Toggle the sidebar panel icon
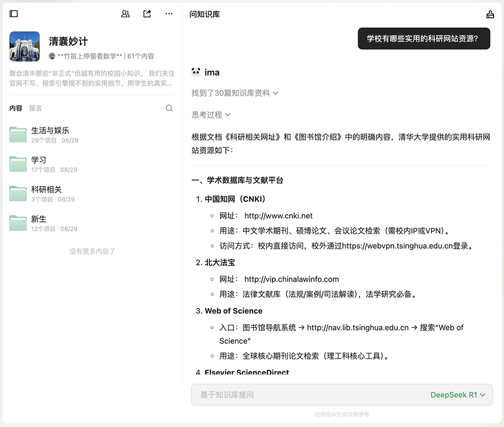504x427 pixels. click(14, 14)
